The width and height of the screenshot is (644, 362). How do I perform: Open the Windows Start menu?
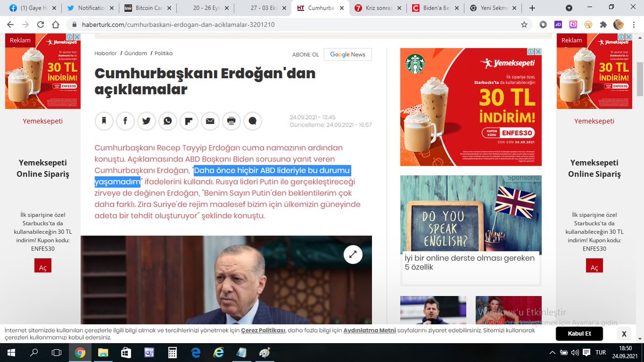[x=11, y=353]
